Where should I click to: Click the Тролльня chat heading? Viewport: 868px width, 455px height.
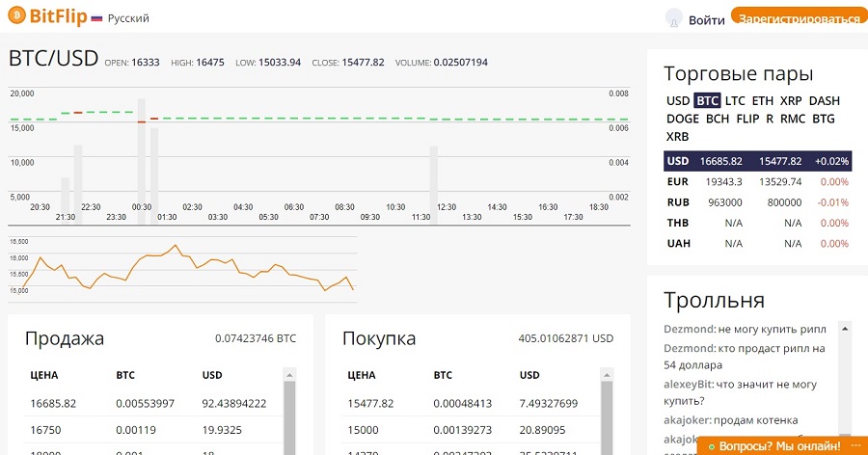pos(714,300)
